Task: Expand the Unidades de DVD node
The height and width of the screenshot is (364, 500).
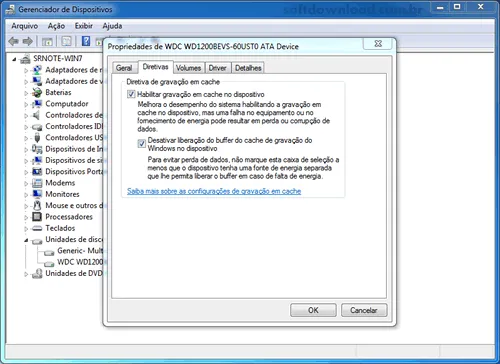Action: point(26,274)
